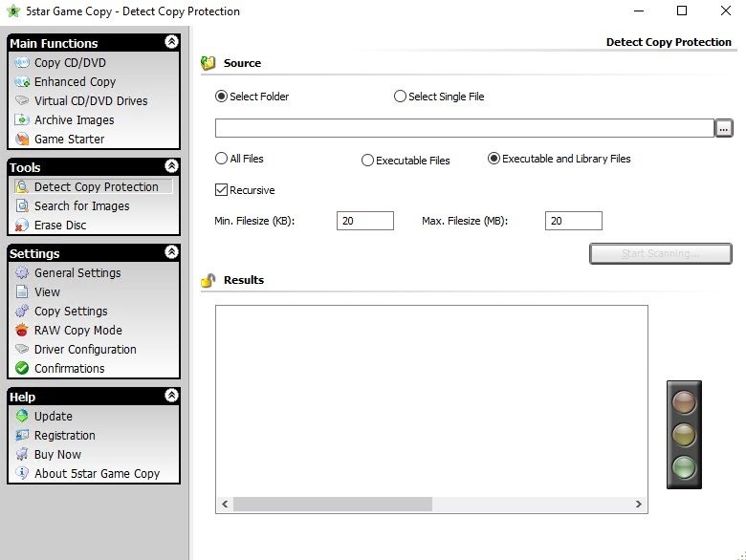The width and height of the screenshot is (746, 560).
Task: Select Executable and Library Files option
Action: point(494,159)
